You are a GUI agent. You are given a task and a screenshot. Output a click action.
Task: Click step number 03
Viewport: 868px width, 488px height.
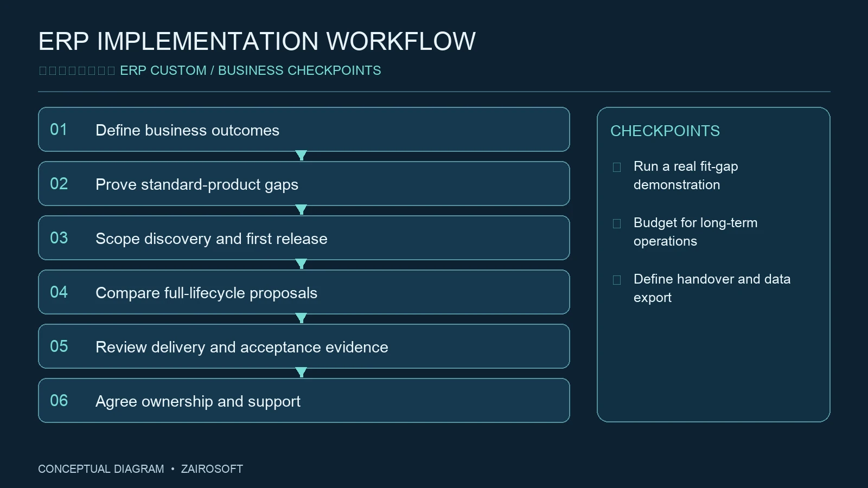(59, 238)
